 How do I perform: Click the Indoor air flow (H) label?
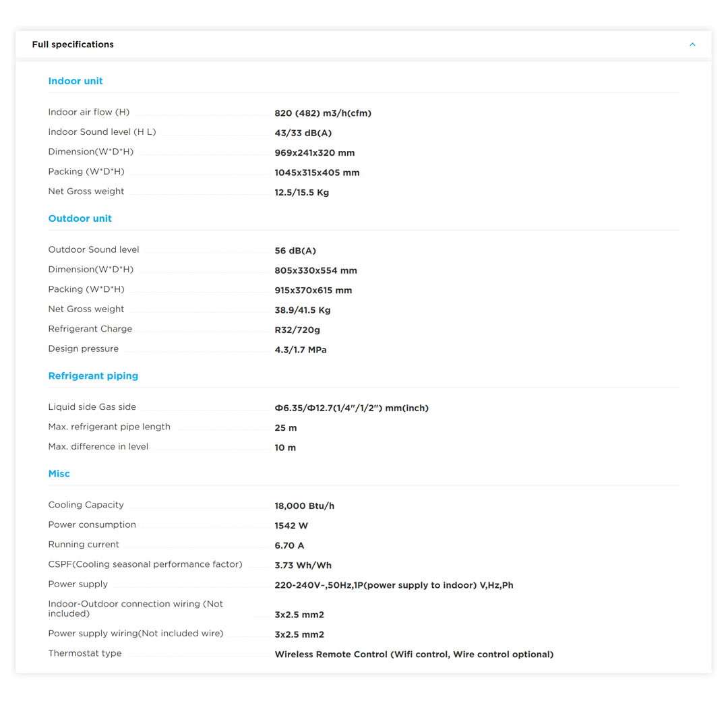point(88,112)
